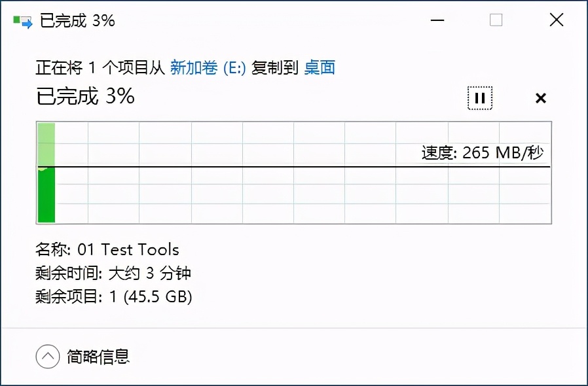Screen dimensions: 588x386
Task: Click the blue arrow icon beside the title
Action: tap(25, 22)
